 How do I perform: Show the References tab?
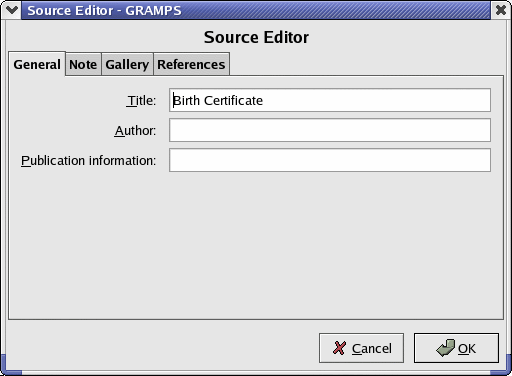191,64
